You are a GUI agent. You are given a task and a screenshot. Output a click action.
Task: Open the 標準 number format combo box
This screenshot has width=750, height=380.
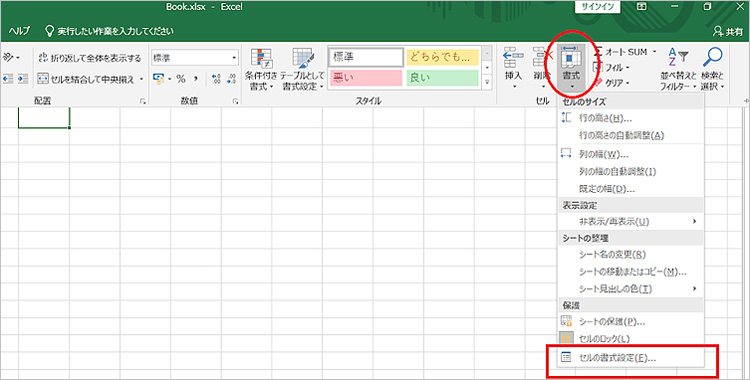point(195,58)
